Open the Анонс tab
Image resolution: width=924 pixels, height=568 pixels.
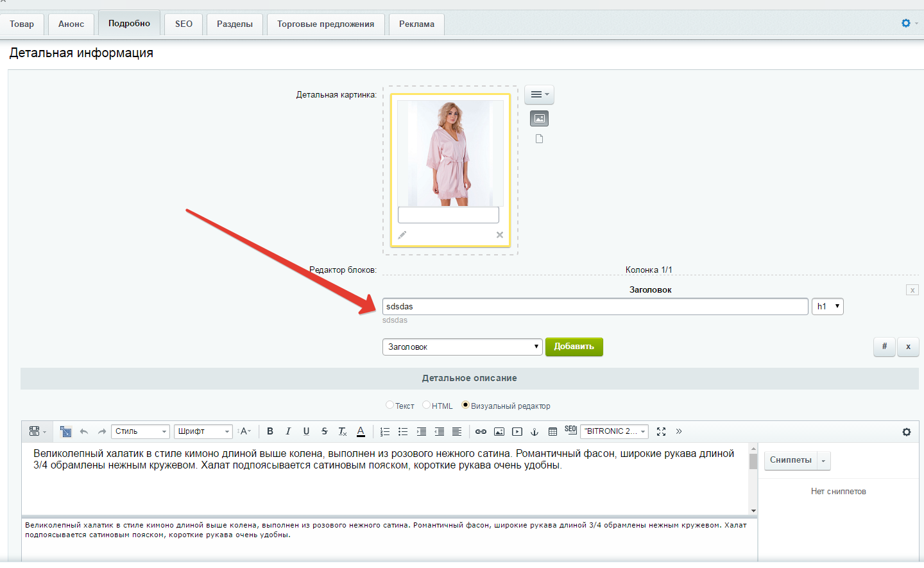pos(71,24)
